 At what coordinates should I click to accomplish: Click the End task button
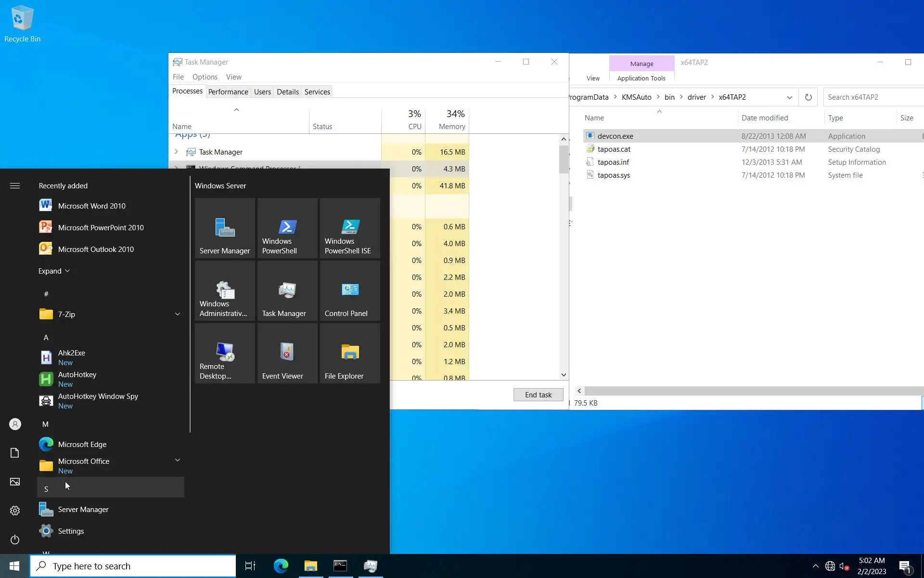(538, 395)
